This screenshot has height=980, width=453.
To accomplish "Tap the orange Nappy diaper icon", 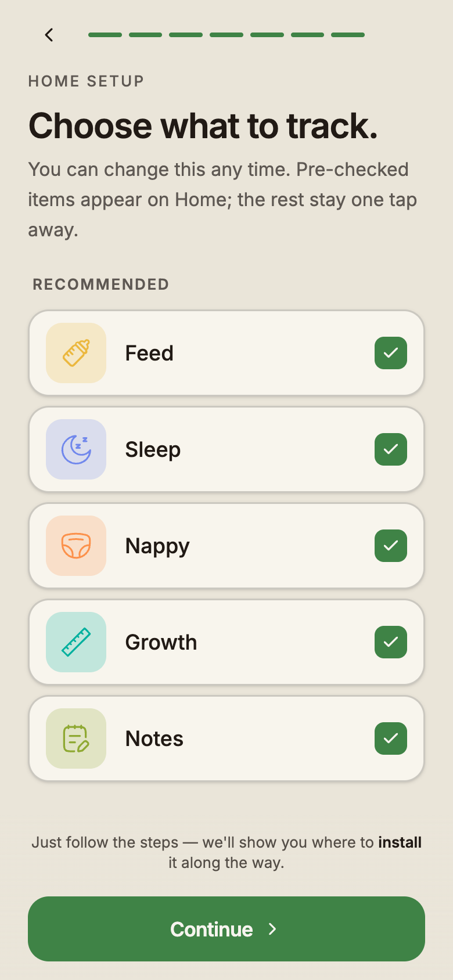I will click(x=76, y=546).
